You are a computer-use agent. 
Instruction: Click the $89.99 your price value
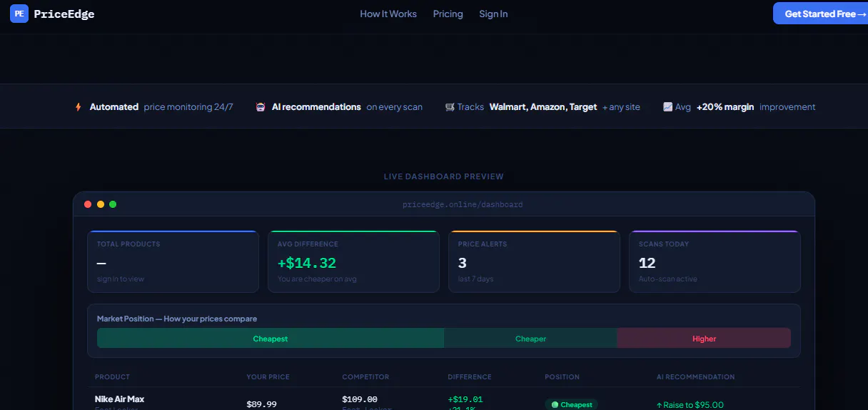coord(261,404)
